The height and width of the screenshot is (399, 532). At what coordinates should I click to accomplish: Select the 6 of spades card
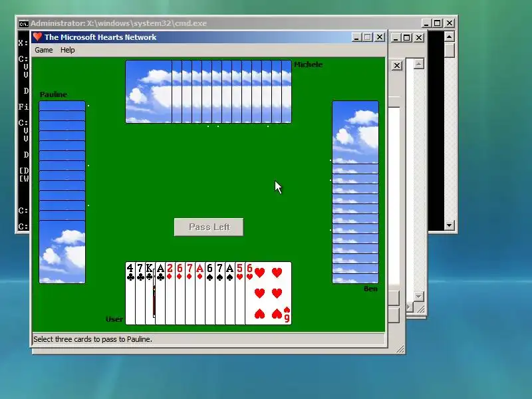pos(210,293)
